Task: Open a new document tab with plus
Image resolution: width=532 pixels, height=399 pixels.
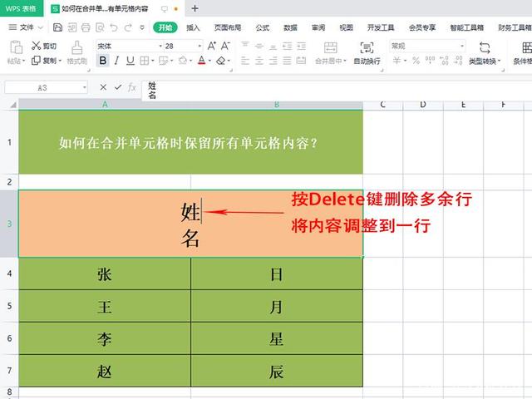Action: 195,8
